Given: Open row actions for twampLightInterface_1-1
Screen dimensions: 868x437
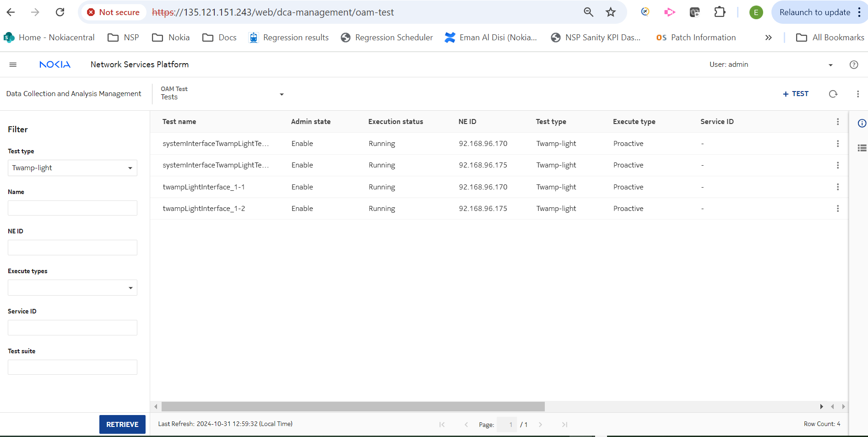Looking at the screenshot, I should click(837, 187).
